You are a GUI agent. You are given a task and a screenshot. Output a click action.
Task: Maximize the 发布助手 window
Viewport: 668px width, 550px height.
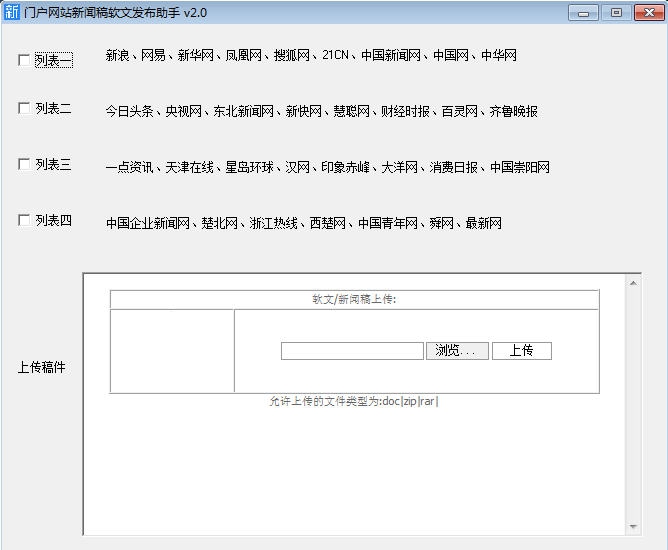coord(616,13)
